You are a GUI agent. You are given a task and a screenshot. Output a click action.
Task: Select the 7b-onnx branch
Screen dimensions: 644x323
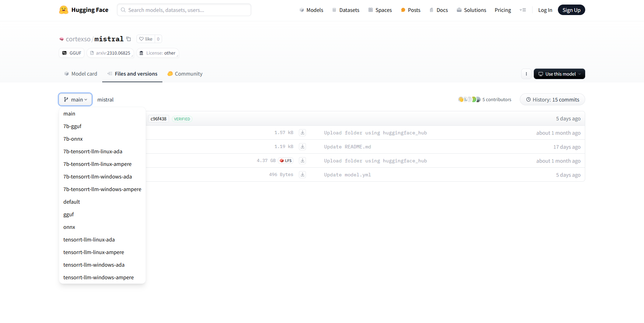[102, 139]
